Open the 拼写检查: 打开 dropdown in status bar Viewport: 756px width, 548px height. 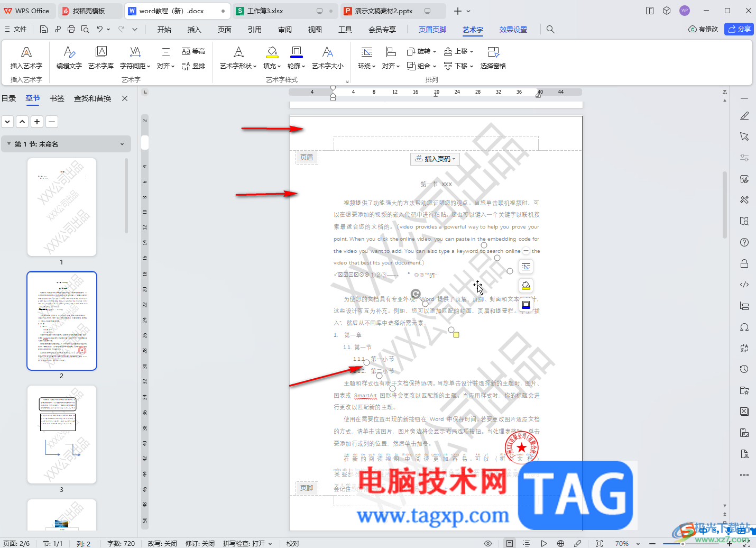pyautogui.click(x=247, y=543)
